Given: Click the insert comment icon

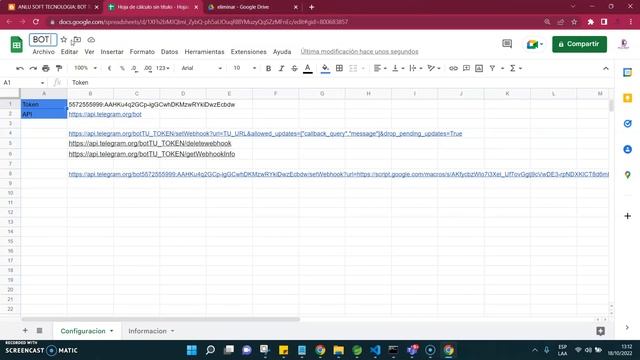Looking at the screenshot, I should tap(466, 69).
